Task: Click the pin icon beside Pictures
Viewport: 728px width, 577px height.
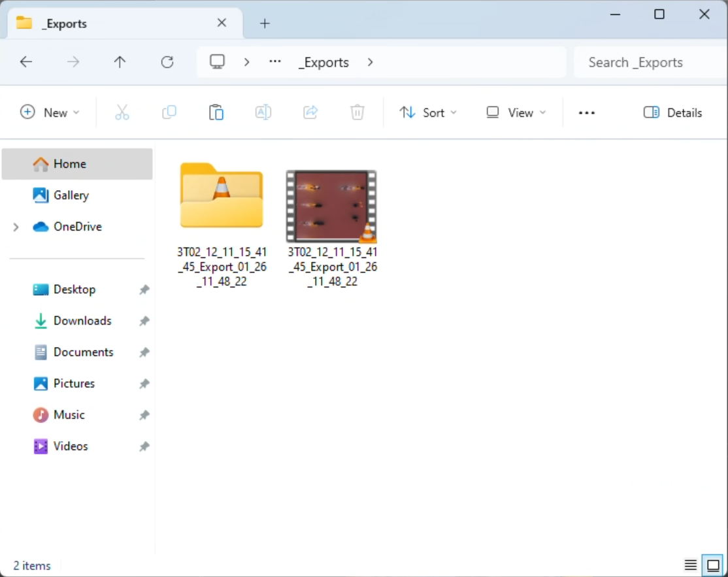Action: tap(144, 384)
